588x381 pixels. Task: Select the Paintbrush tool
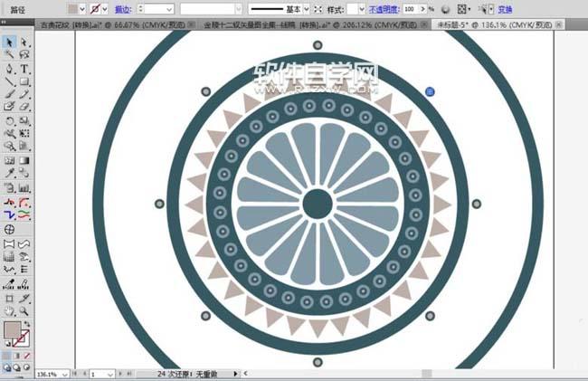[9, 94]
